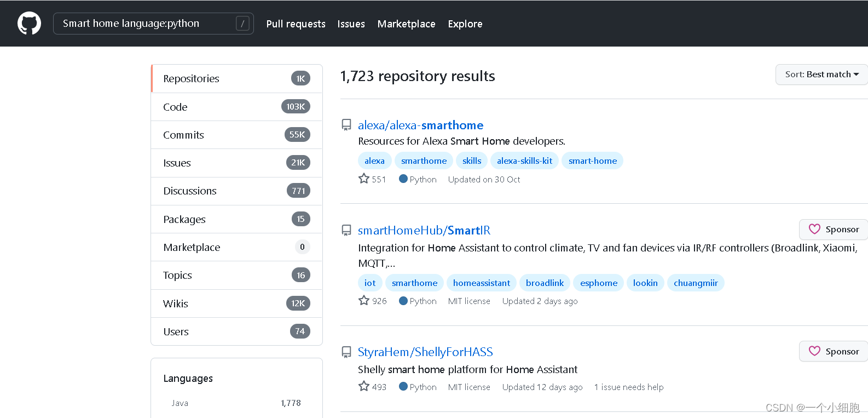Click the Sponsor button for SmartIR

click(834, 230)
